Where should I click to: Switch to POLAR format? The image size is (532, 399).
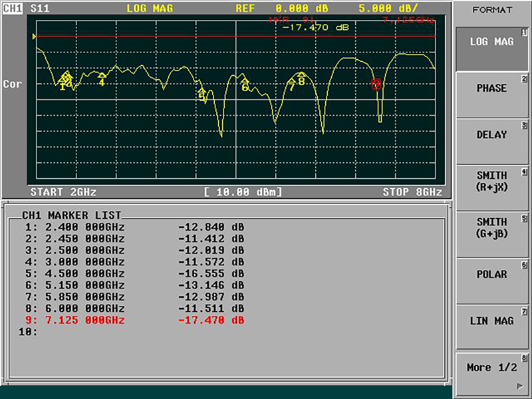(491, 281)
